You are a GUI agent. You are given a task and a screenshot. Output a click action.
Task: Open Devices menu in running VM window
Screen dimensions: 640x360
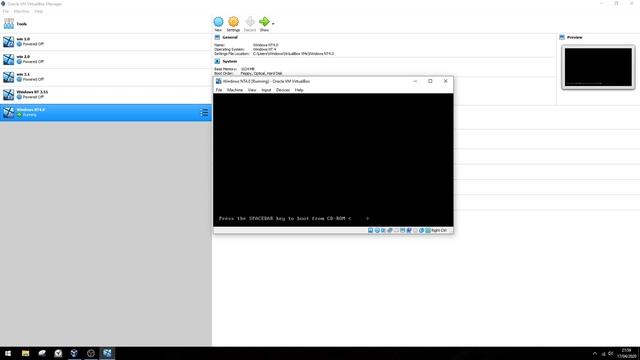(282, 90)
